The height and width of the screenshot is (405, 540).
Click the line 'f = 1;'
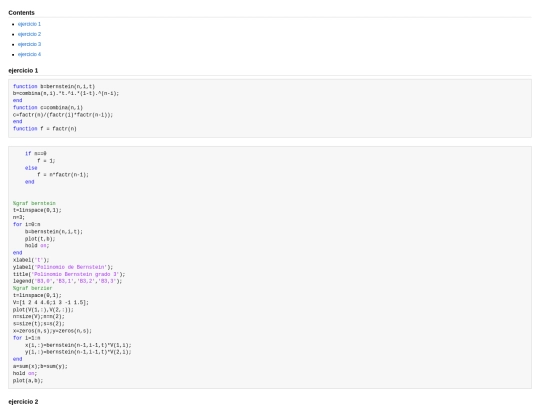(x=46, y=161)
